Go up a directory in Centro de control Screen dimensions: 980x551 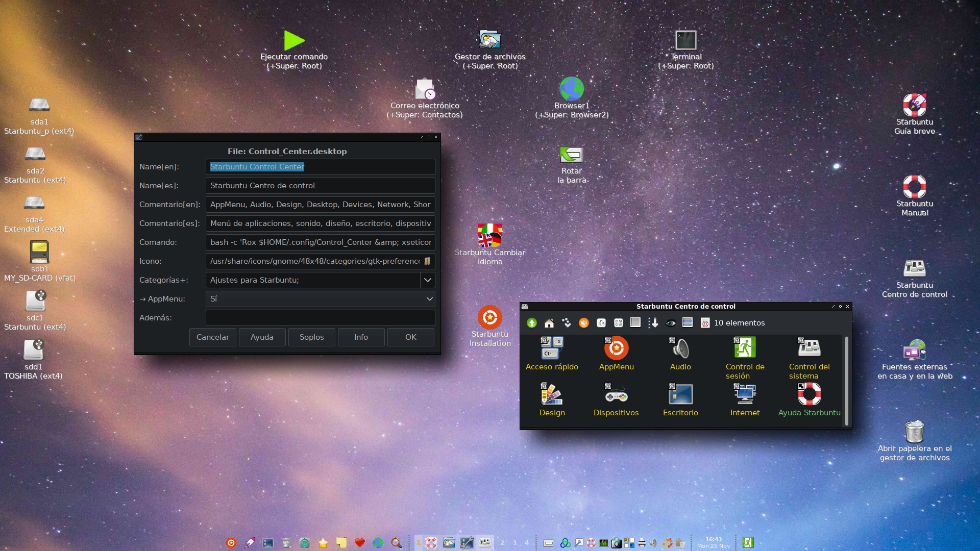click(532, 323)
